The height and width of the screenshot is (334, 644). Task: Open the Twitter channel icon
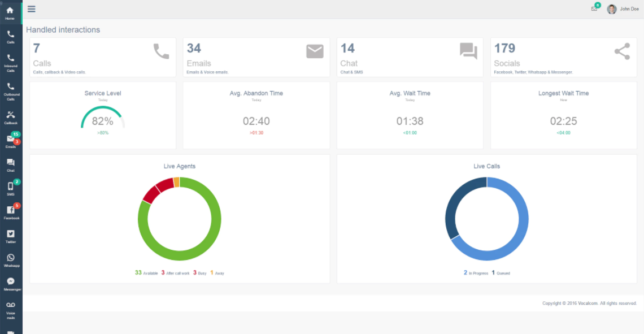pyautogui.click(x=11, y=237)
